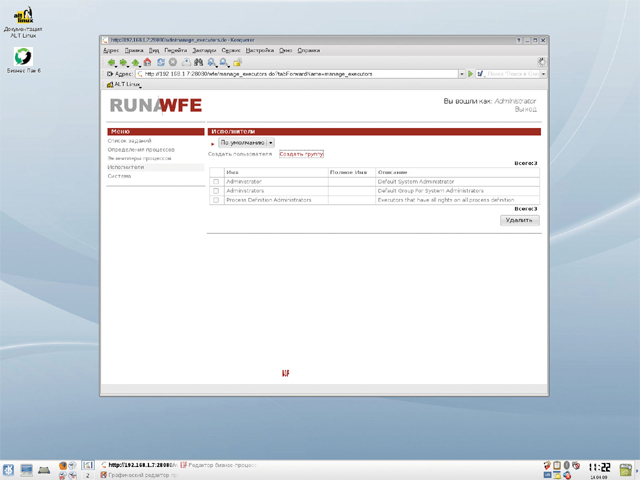Image resolution: width=640 pixels, height=480 pixels.
Task: Go back with the green left arrow
Action: (111, 62)
